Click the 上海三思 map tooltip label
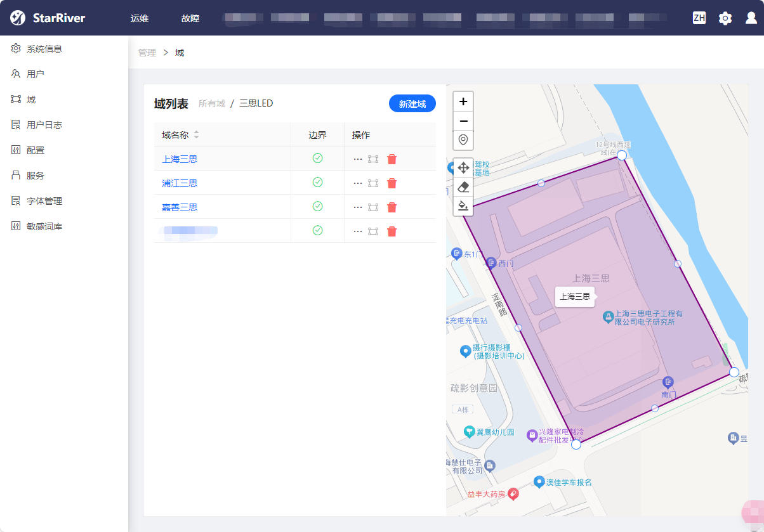Screen dimensions: 764x532 pos(575,296)
